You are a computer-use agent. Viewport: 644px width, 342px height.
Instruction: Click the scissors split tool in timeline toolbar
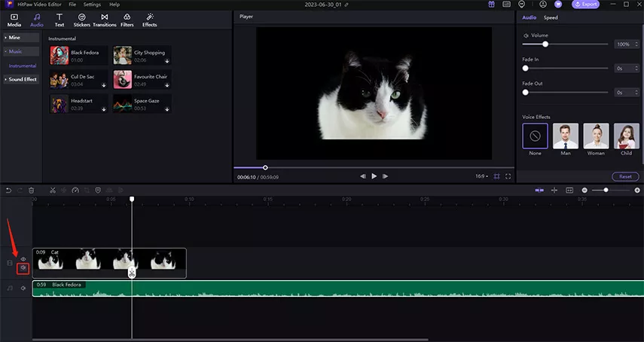53,190
